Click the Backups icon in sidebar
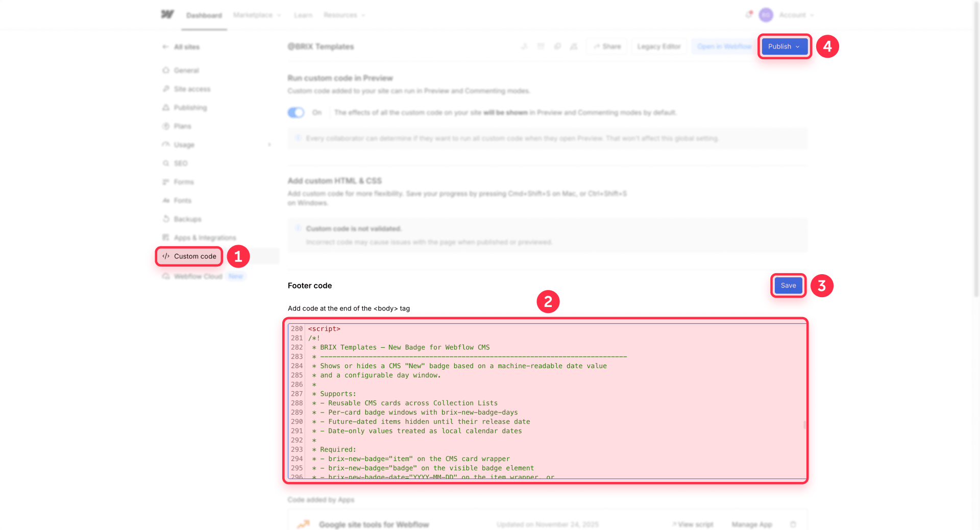The height and width of the screenshot is (530, 980). click(x=166, y=219)
